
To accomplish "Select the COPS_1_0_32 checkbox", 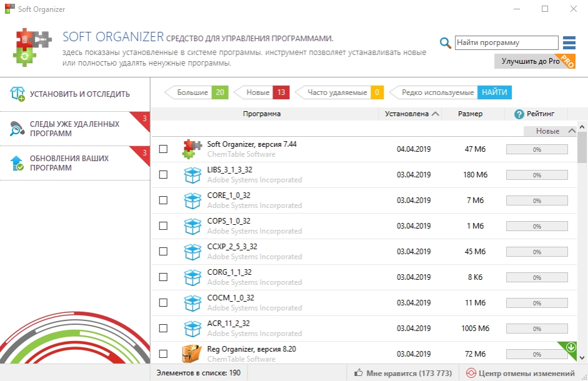I will [x=163, y=225].
